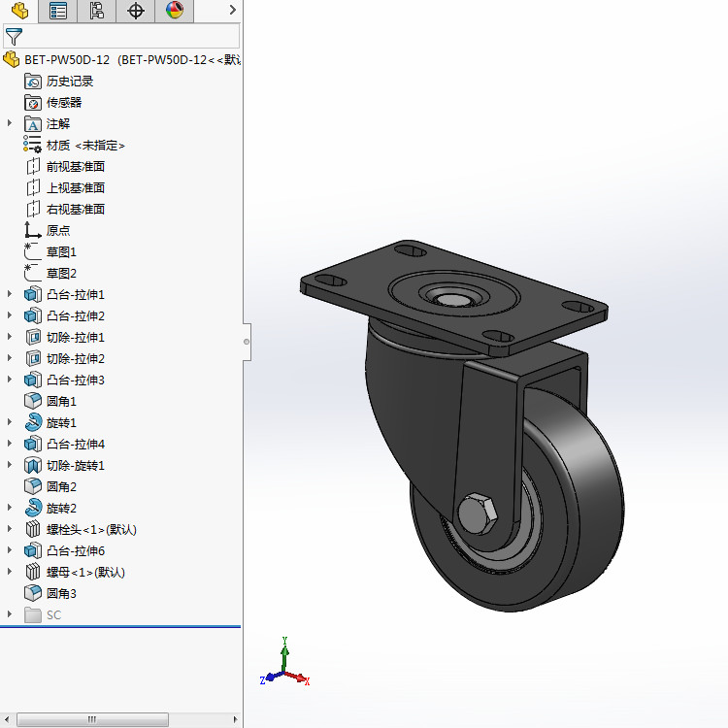Select the 材质 <未指定> label

(x=85, y=146)
